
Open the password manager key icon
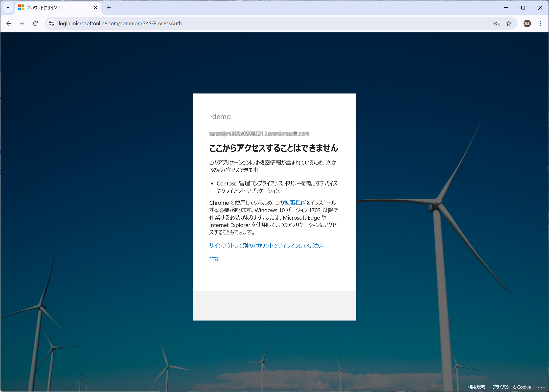(x=497, y=23)
